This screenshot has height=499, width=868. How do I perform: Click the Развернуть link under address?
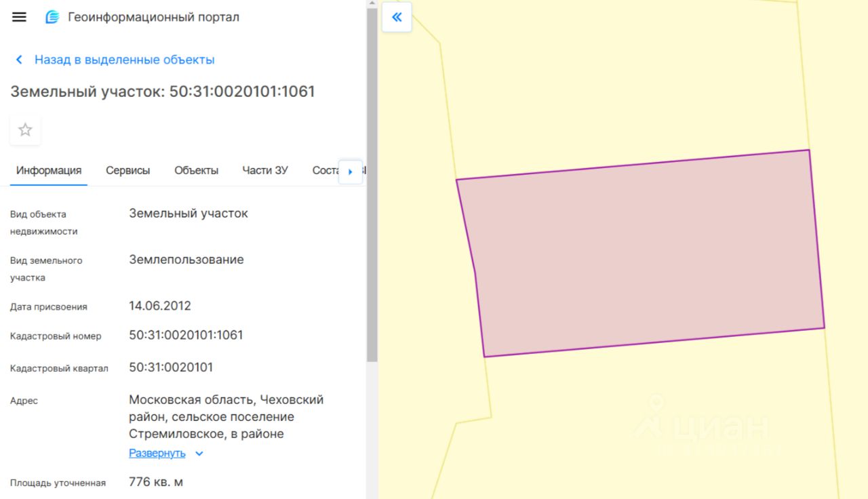coord(157,453)
